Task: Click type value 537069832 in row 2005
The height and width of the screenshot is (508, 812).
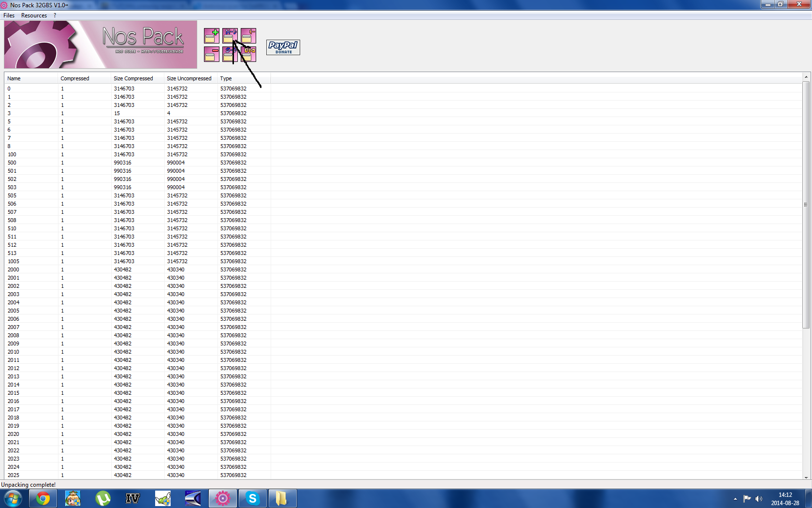Action: tap(233, 311)
